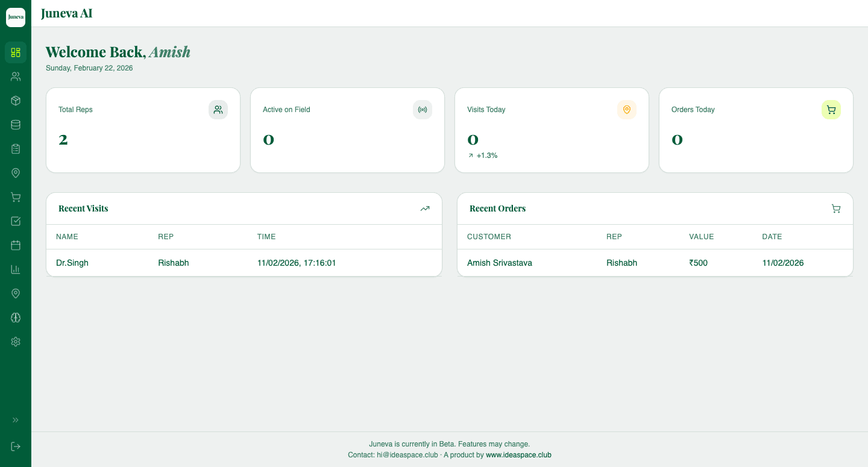The width and height of the screenshot is (868, 467).
Task: Open the Visits Today card
Action: [552, 130]
